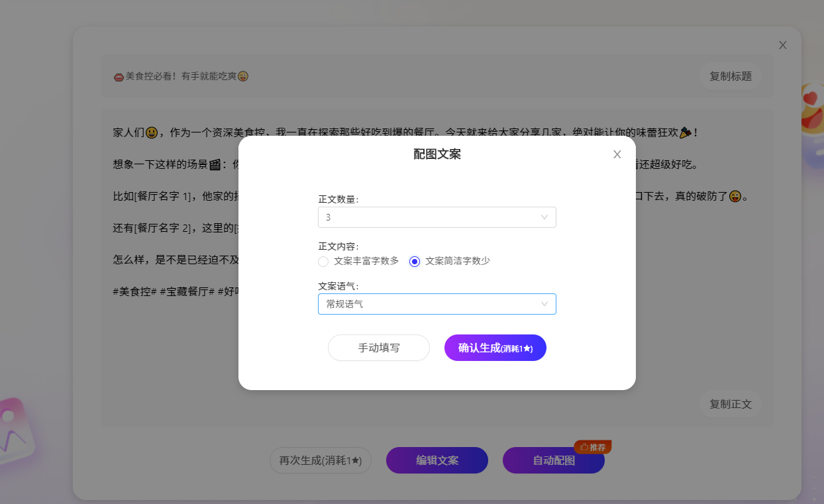This screenshot has height=504, width=824.
Task: Expand the 文案语气 dropdown set to 常规语气
Action: click(437, 304)
